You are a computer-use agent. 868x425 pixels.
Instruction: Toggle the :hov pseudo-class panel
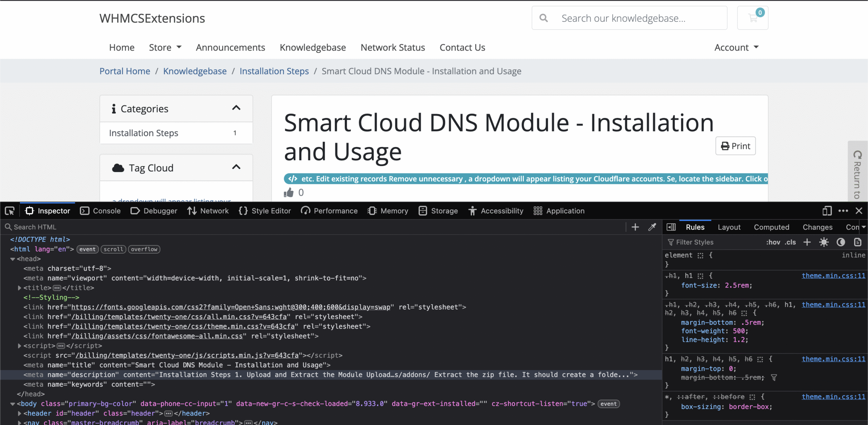click(x=773, y=242)
